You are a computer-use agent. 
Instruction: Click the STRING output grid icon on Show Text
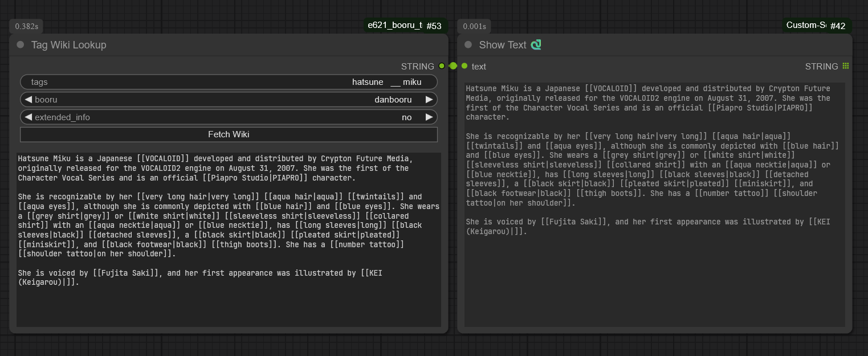(x=846, y=66)
